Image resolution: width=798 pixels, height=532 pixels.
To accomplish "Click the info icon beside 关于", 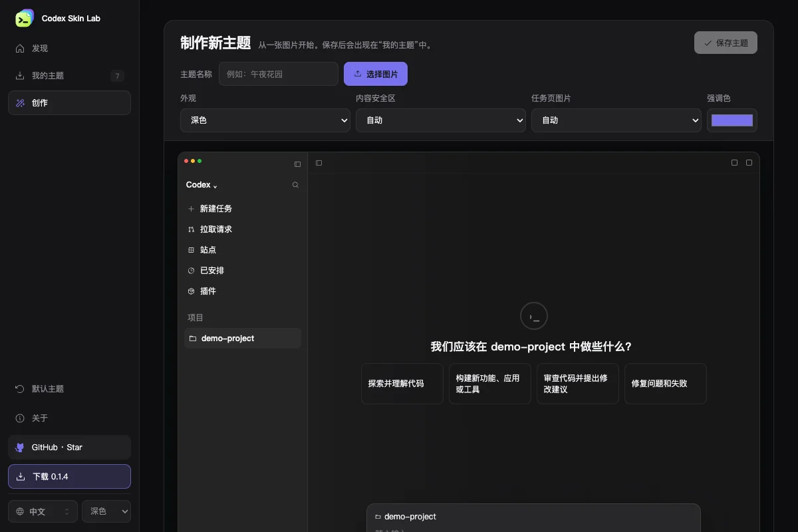I will coord(20,418).
